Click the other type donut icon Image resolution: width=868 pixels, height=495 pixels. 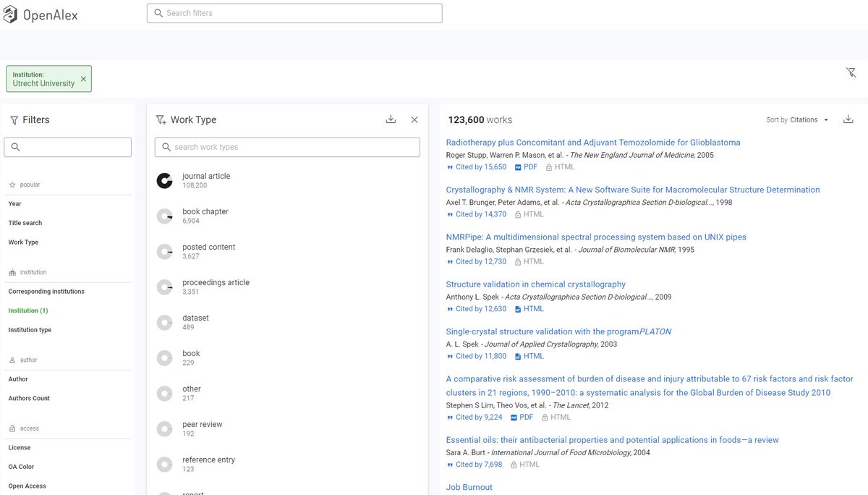[x=165, y=394]
